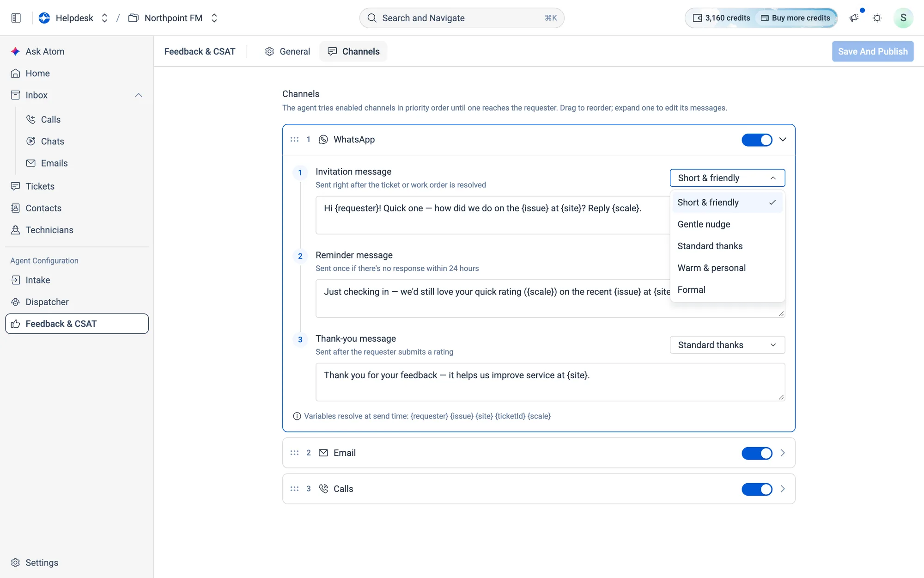Disable the WhatsApp channel toggle

(x=757, y=140)
